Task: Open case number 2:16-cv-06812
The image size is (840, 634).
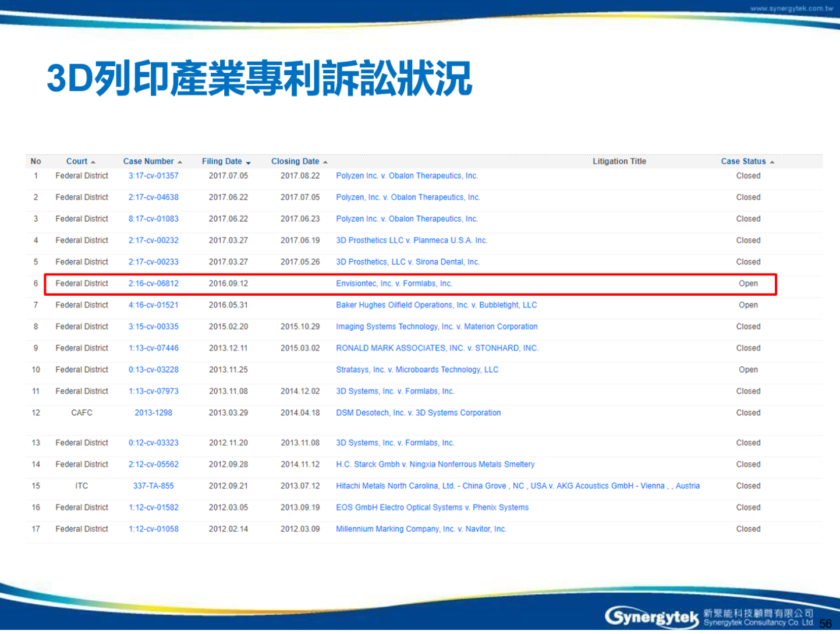Action: tap(154, 284)
